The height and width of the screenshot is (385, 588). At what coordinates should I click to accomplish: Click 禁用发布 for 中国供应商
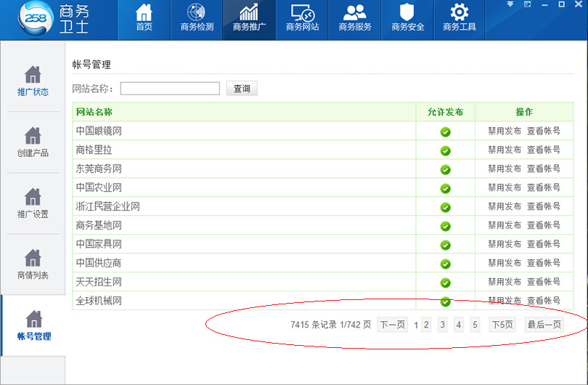505,263
